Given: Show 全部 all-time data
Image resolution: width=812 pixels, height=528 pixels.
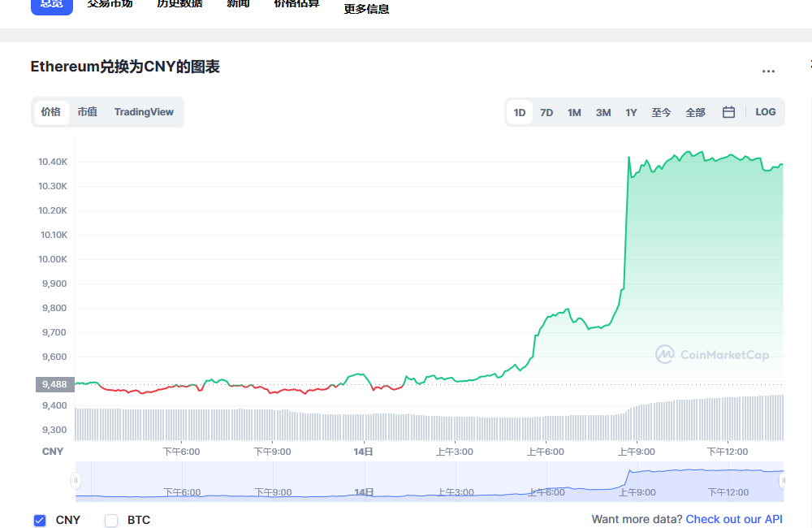Looking at the screenshot, I should click(695, 112).
